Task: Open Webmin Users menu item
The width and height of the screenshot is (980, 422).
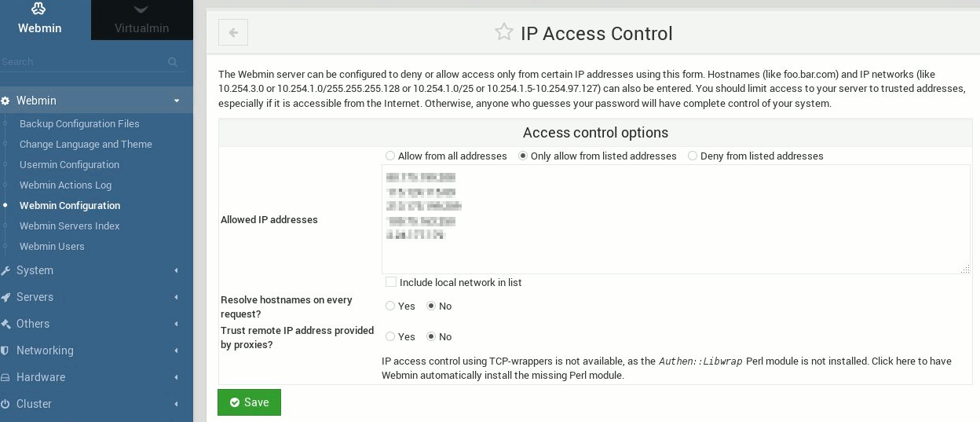Action: click(x=52, y=246)
